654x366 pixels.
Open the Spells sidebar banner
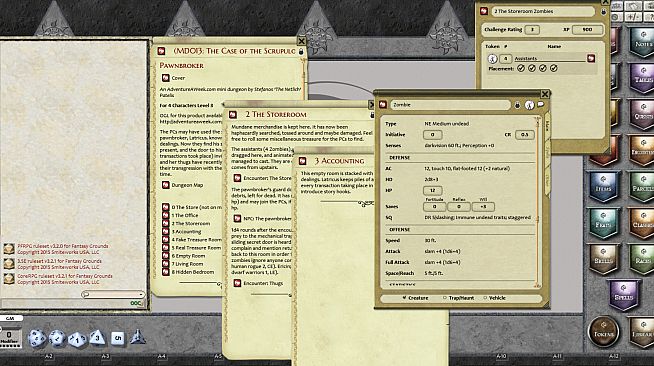[623, 296]
